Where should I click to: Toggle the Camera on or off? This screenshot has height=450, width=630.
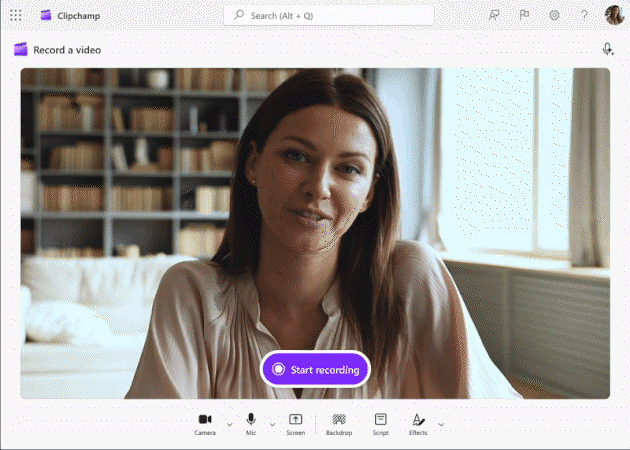point(205,425)
